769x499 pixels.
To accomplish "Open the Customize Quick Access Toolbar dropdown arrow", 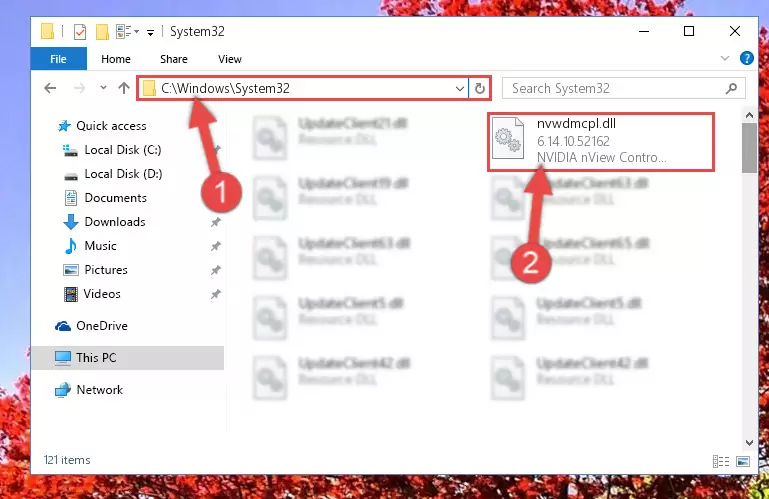I will [x=151, y=32].
